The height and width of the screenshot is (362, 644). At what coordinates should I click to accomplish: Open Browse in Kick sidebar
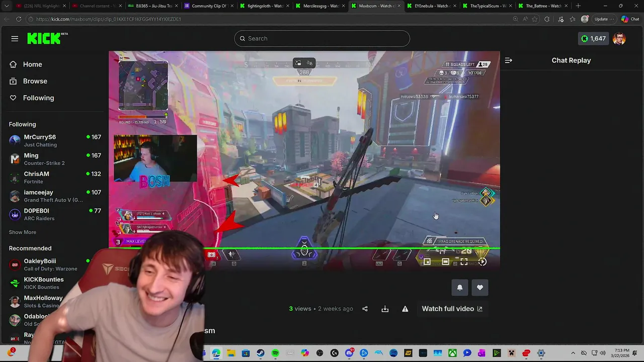(35, 81)
